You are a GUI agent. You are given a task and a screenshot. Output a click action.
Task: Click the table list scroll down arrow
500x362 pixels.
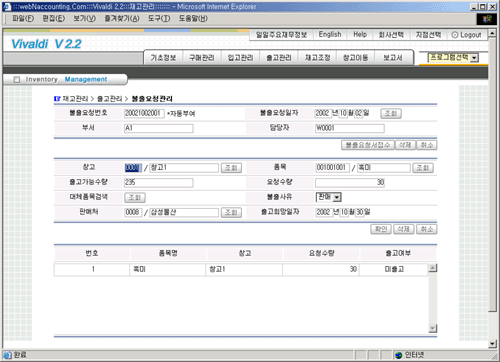[x=433, y=328]
